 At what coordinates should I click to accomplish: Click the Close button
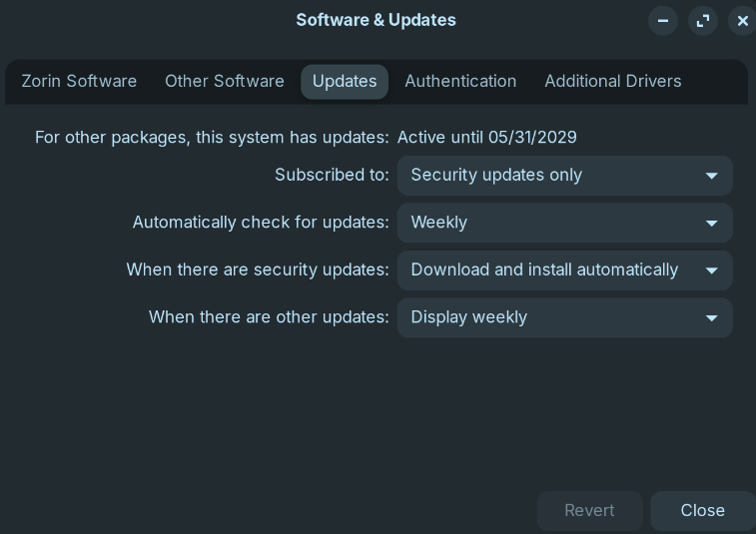click(x=703, y=510)
